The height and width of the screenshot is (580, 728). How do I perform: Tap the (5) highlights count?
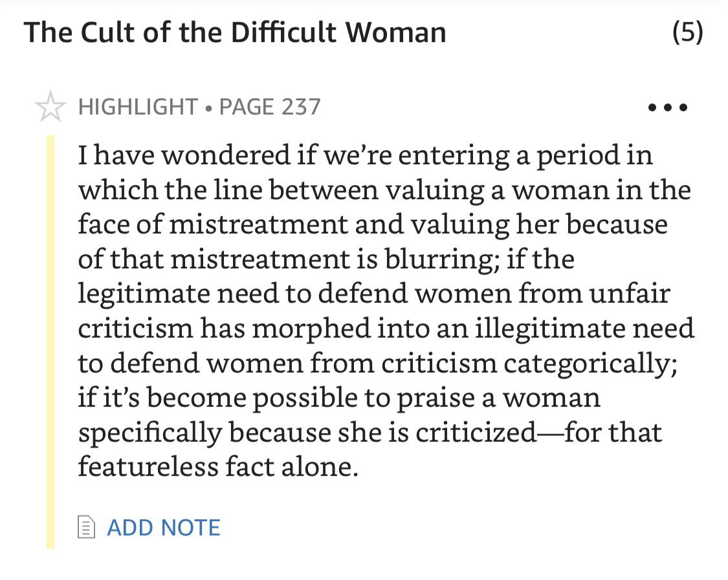click(x=687, y=32)
